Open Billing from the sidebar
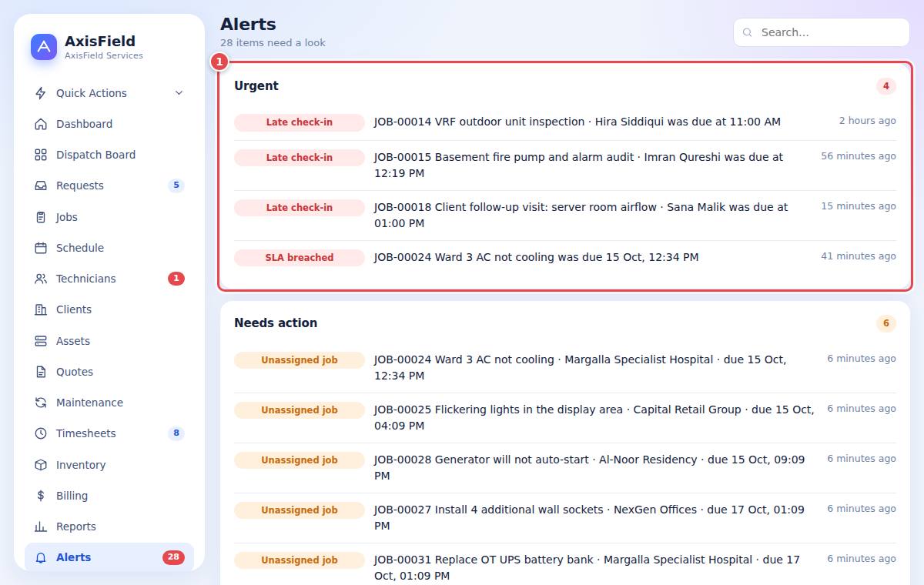This screenshot has width=924, height=585. [109, 496]
